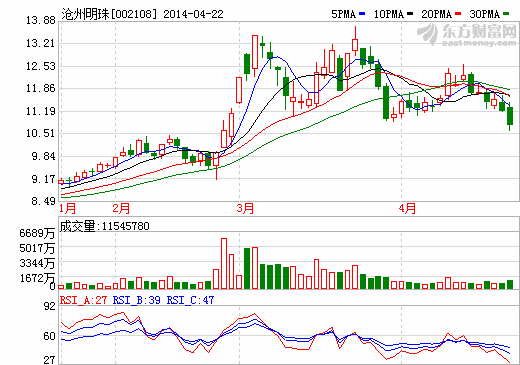Click the 1672万 volume axis label

(x=37, y=278)
